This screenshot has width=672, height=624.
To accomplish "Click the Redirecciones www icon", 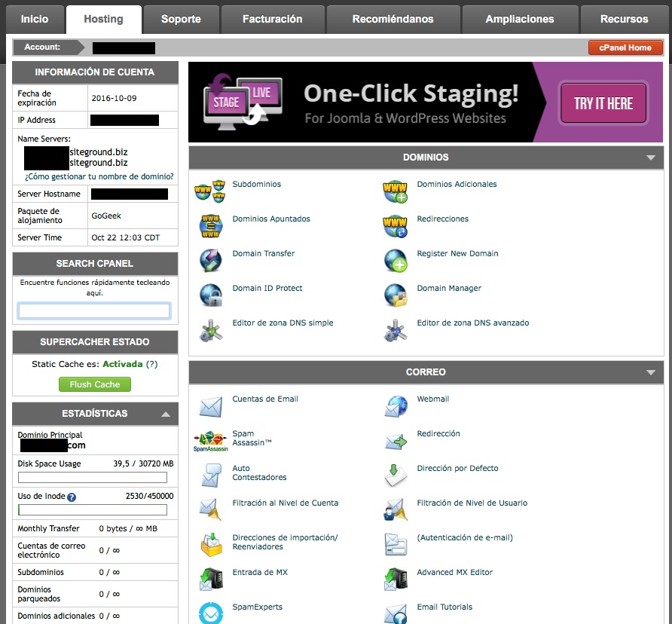I will pos(396,226).
